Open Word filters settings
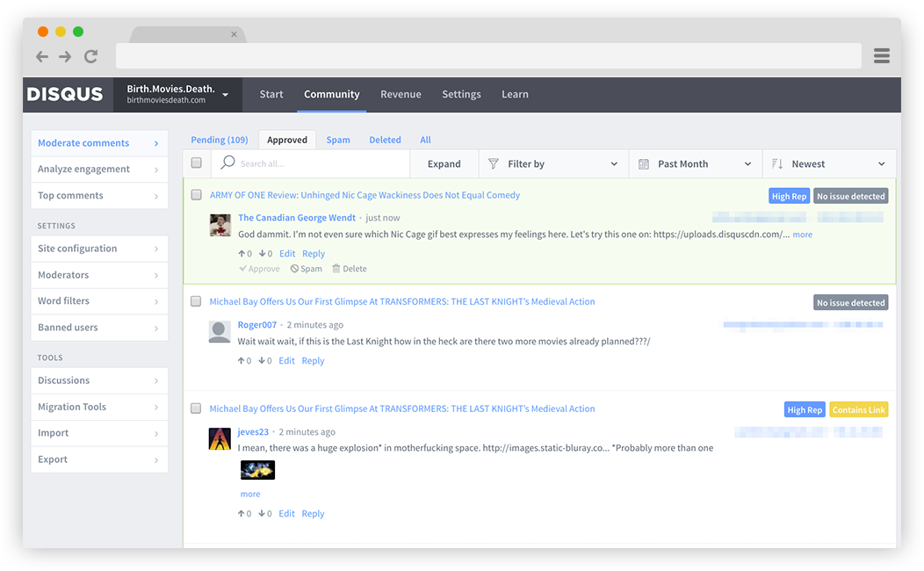This screenshot has height=571, width=924. pos(99,301)
